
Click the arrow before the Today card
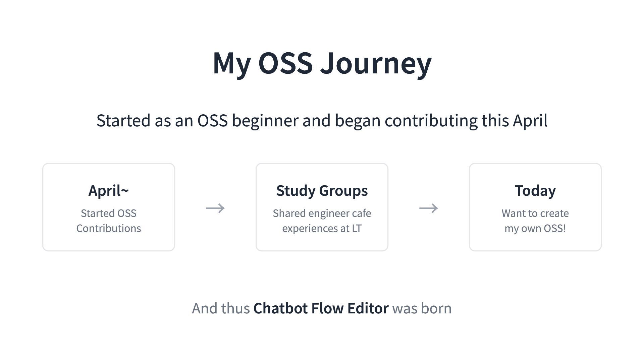(x=428, y=208)
